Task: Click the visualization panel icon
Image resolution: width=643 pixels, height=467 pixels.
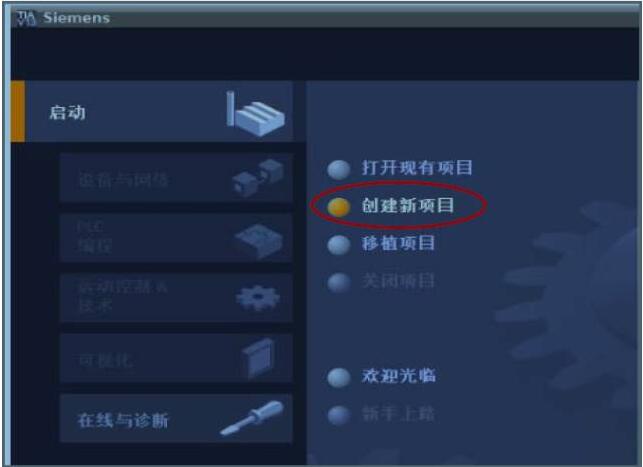Action: pyautogui.click(x=258, y=358)
